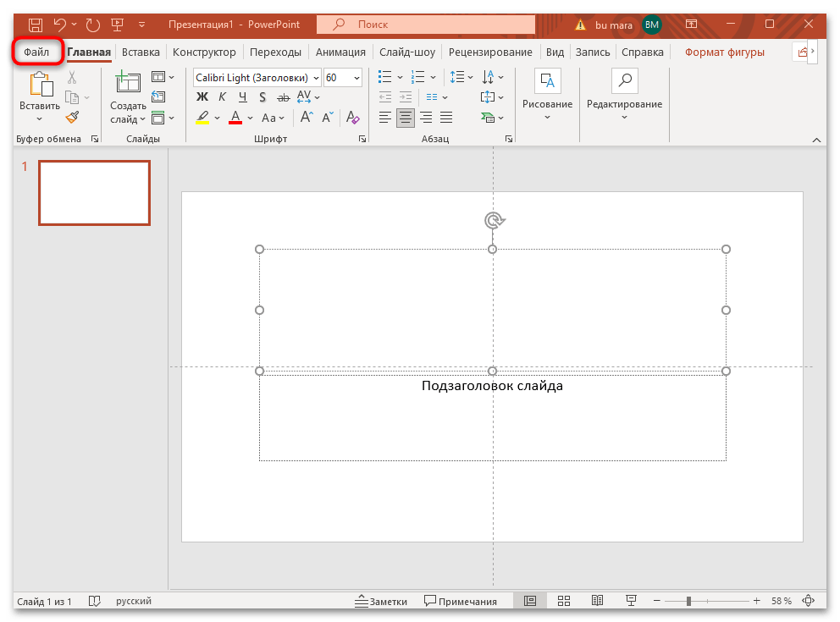840x622 pixels.
Task: Switch to the Вставка ribbon tab
Action: tap(141, 52)
